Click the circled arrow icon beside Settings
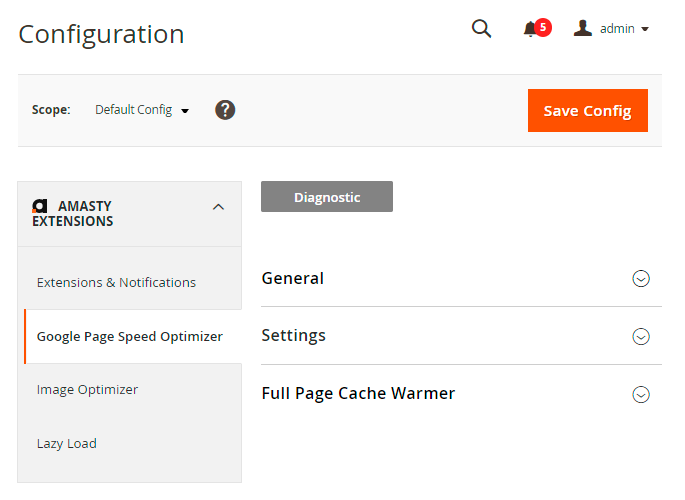The width and height of the screenshot is (685, 500). pyautogui.click(x=641, y=336)
